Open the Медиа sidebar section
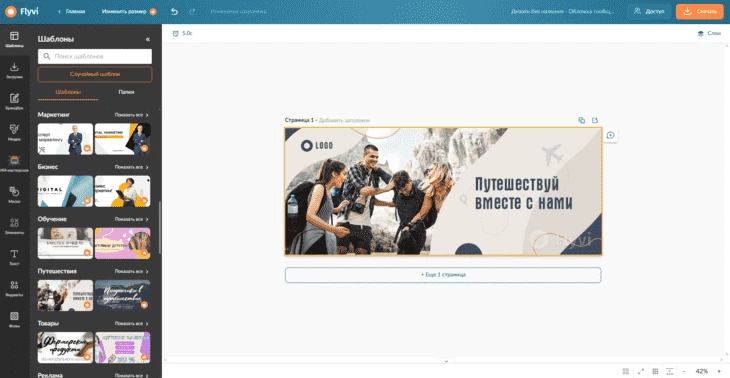This screenshot has height=378, width=730. click(x=14, y=133)
